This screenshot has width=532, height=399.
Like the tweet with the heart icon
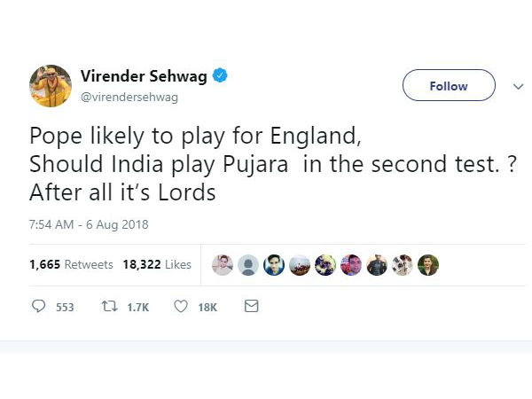coord(181,307)
